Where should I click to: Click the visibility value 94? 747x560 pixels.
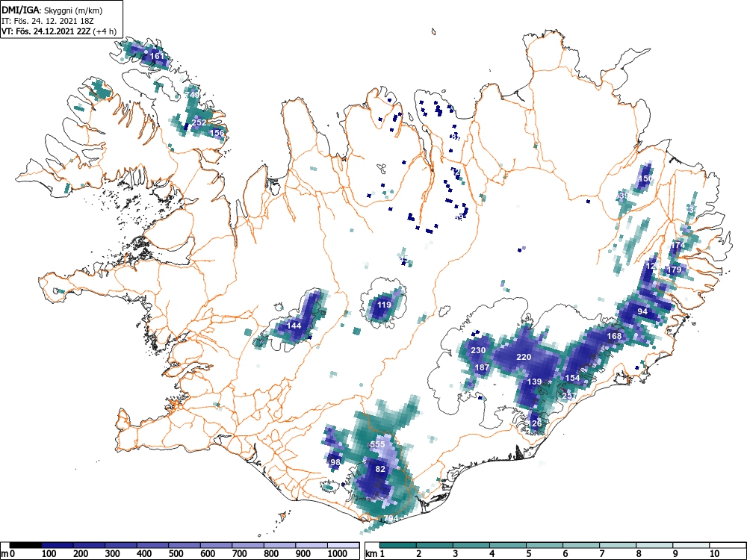point(642,311)
